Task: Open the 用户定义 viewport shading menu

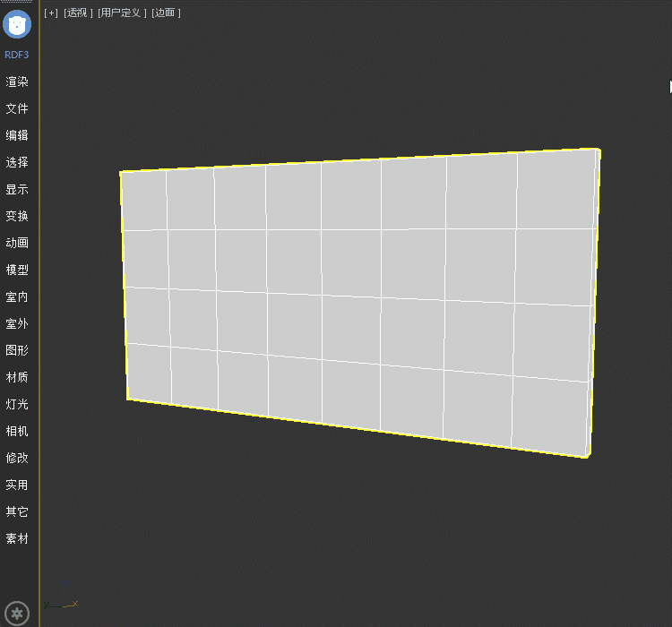Action: pos(122,13)
